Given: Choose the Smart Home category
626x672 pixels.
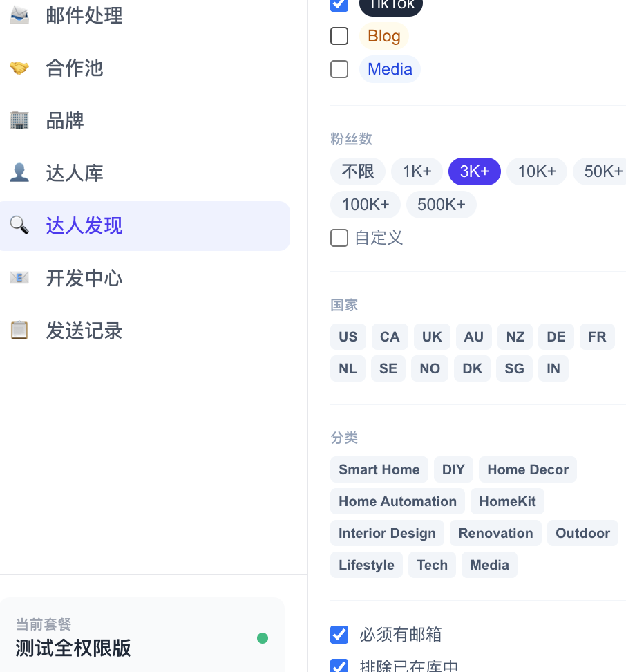Looking at the screenshot, I should coord(379,469).
